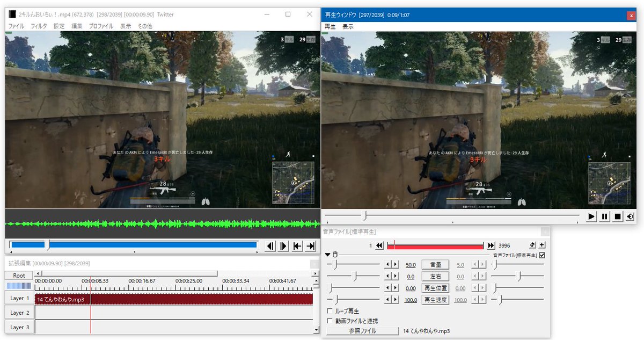Increase 再生位置 value with right arrow
The height and width of the screenshot is (340, 644).
(396, 288)
